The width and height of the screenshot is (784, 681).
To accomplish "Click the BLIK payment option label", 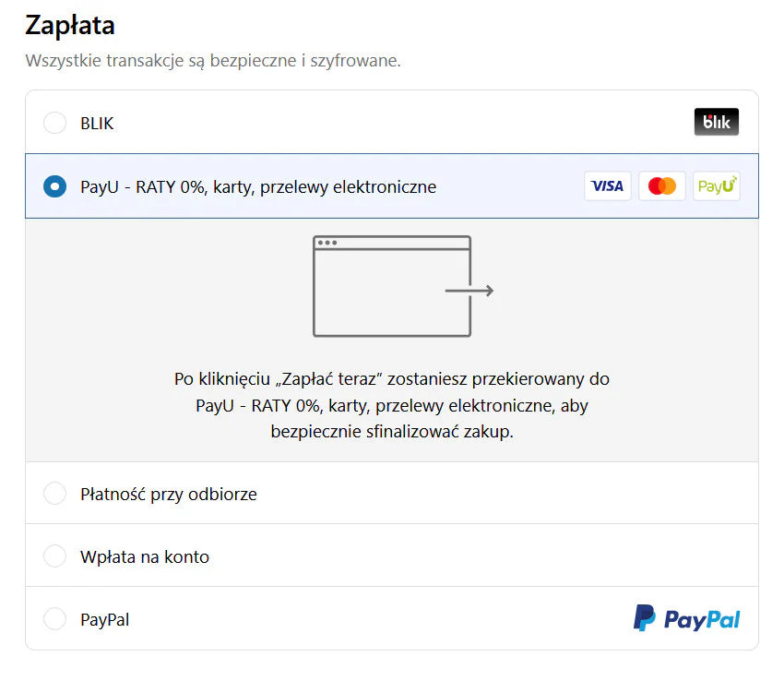I will (97, 124).
